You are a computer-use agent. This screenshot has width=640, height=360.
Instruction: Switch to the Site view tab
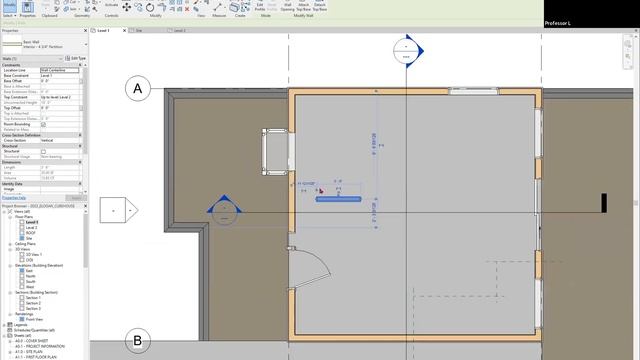tap(139, 31)
